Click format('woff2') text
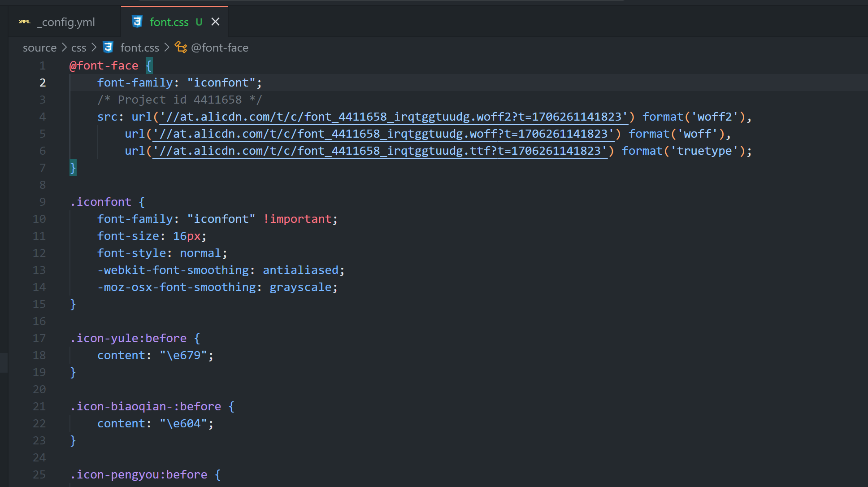 pos(694,117)
